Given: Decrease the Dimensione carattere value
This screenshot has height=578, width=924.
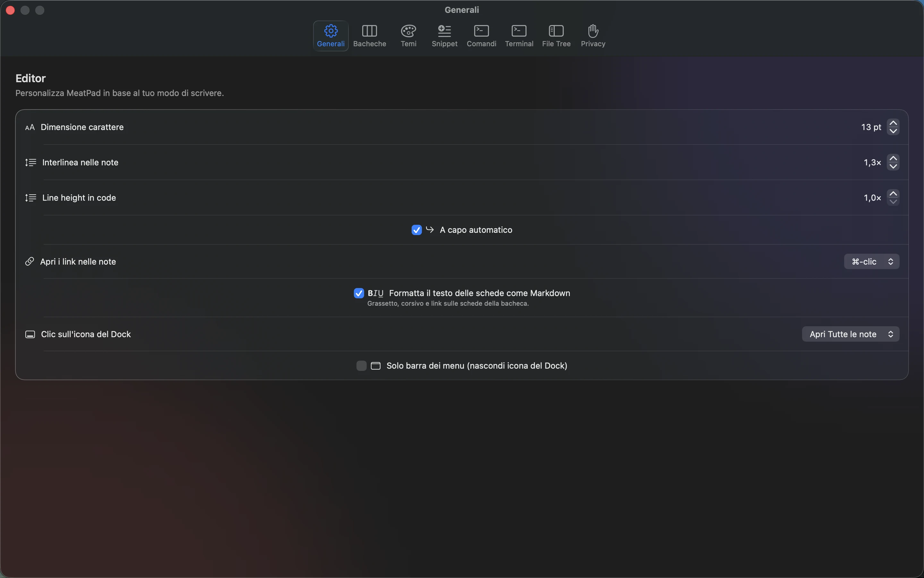Looking at the screenshot, I should click(893, 131).
